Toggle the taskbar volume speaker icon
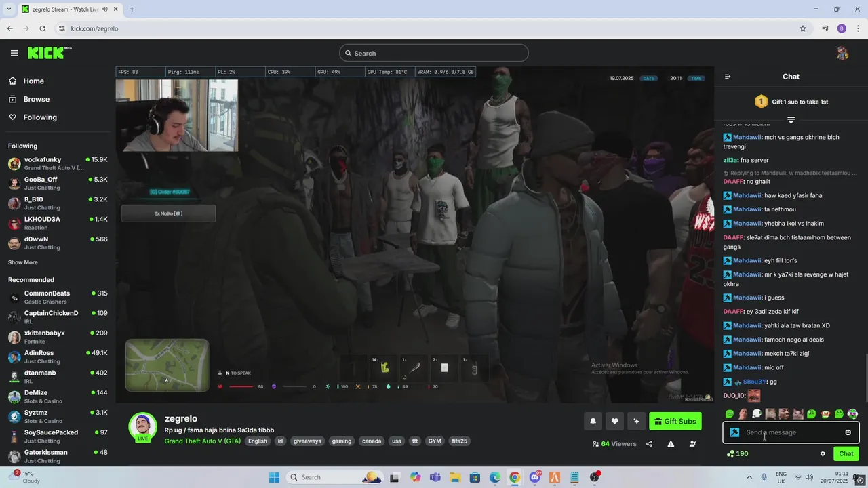 tap(810, 477)
